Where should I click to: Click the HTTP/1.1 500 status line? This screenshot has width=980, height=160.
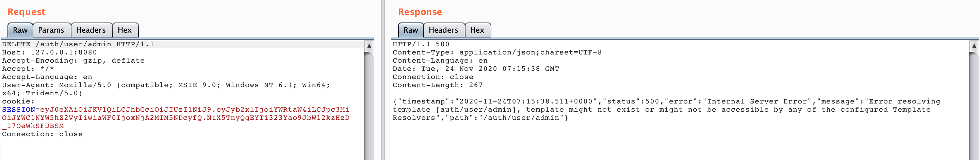421,44
